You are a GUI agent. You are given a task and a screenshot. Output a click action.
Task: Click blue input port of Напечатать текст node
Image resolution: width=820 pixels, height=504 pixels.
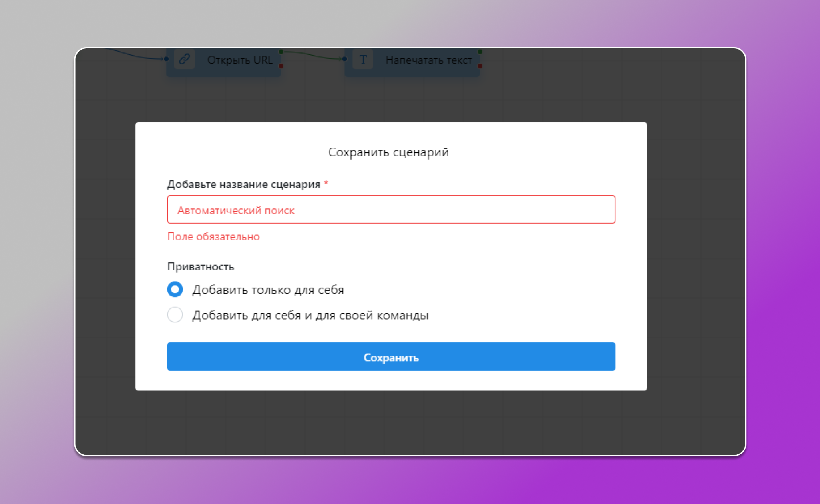point(344,59)
